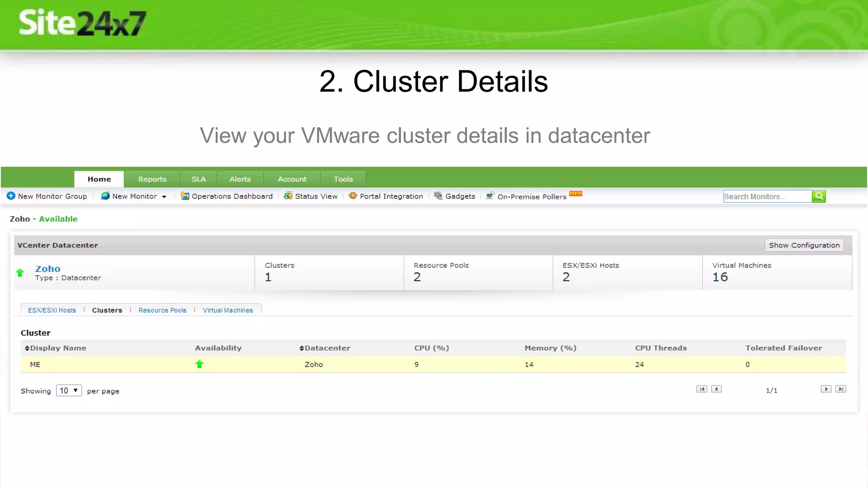Go to the Alerts tab
The image size is (868, 488).
coord(240,179)
